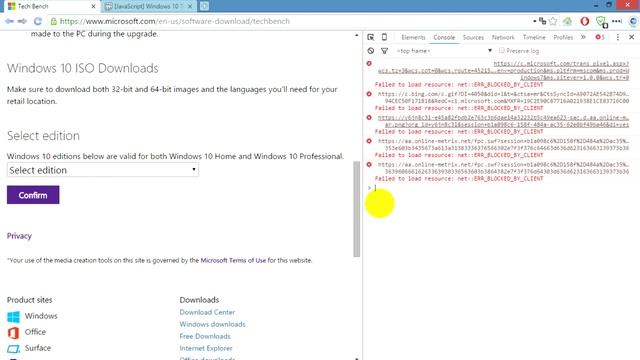Image resolution: width=640 pixels, height=360 pixels.
Task: Close the DevTools panel
Action: [x=631, y=37]
